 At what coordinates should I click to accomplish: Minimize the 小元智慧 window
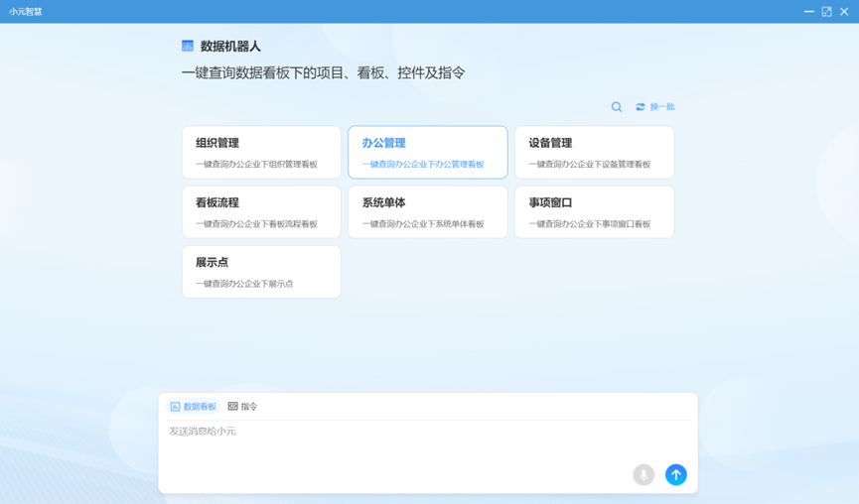click(x=808, y=12)
